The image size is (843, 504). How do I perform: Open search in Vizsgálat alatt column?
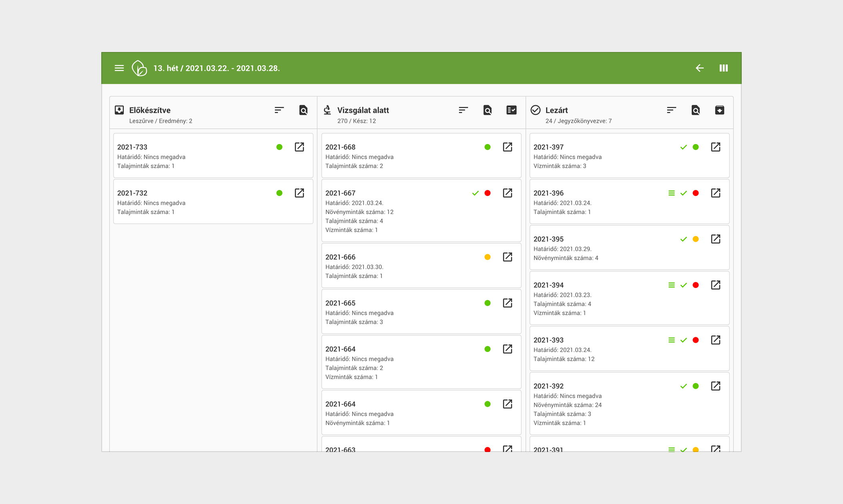coord(487,110)
